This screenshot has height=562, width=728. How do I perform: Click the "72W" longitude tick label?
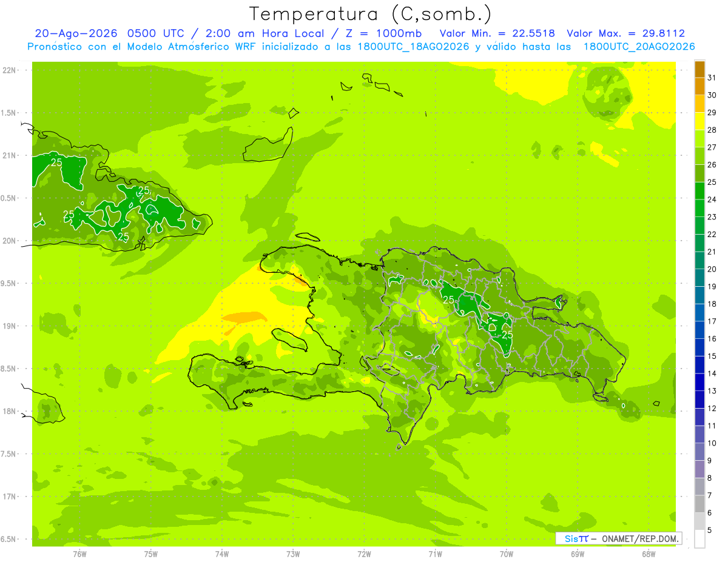click(364, 555)
